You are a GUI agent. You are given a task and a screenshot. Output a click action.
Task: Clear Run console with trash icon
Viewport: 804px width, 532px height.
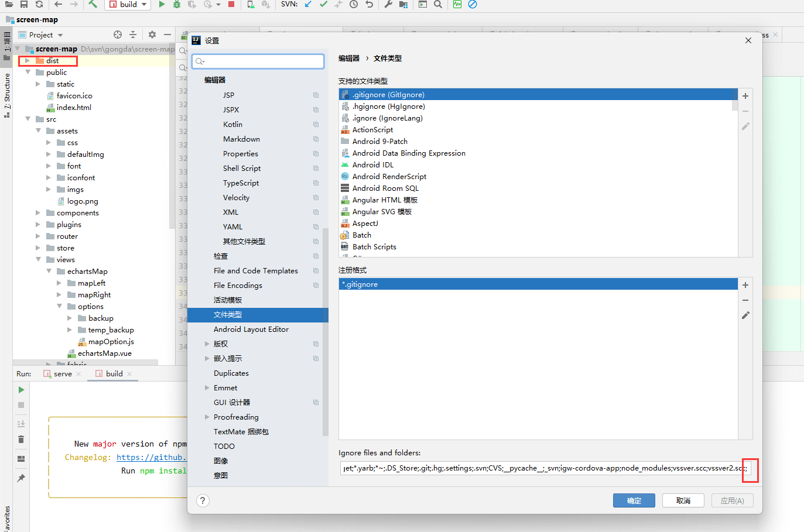[21, 440]
